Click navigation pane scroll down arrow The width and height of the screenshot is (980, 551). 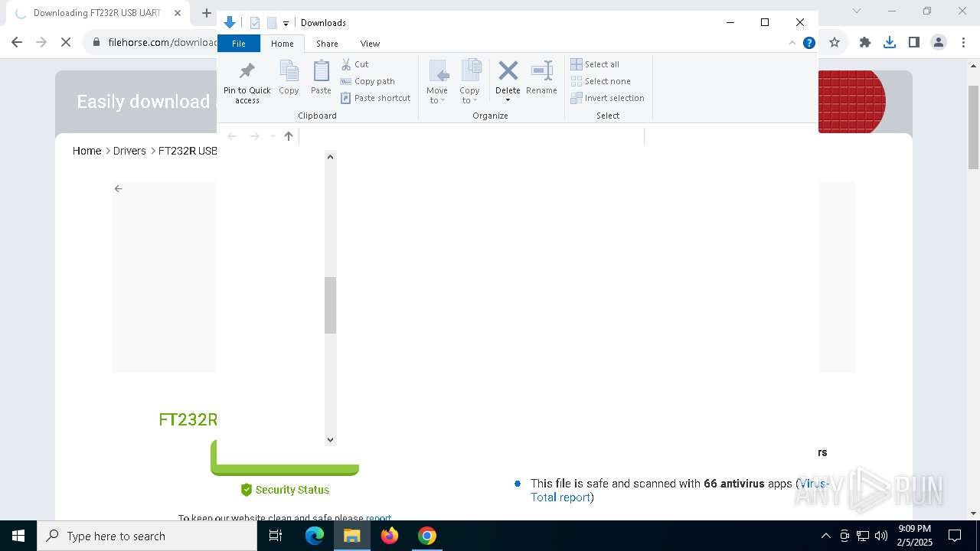point(330,439)
